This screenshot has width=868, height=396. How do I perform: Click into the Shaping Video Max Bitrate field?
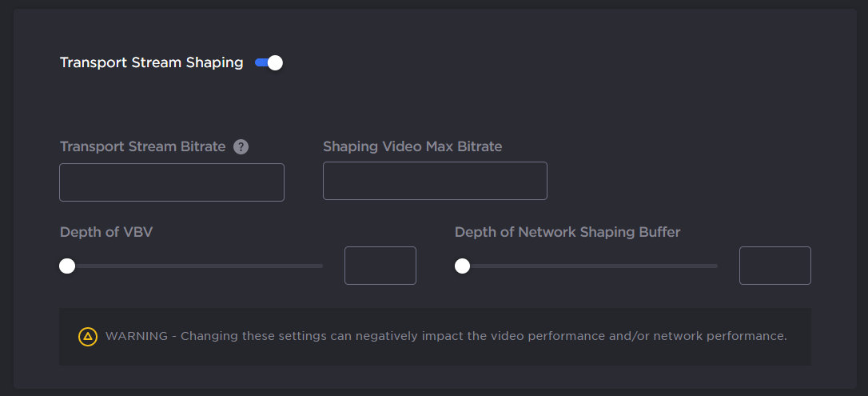click(x=435, y=181)
